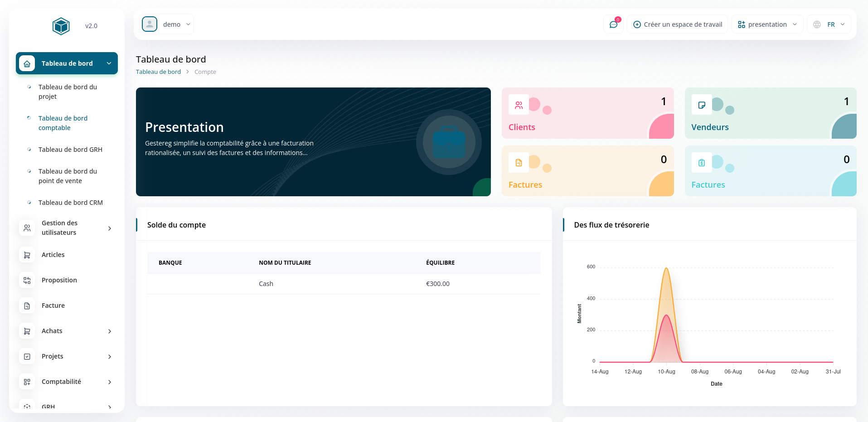Open the demo user profile dropdown
The image size is (868, 422).
(x=167, y=24)
